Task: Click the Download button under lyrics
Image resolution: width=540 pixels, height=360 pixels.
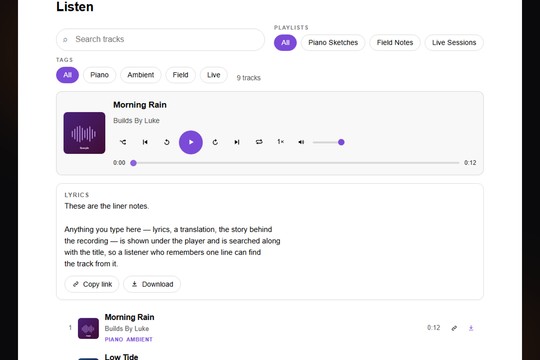Action: click(x=152, y=284)
